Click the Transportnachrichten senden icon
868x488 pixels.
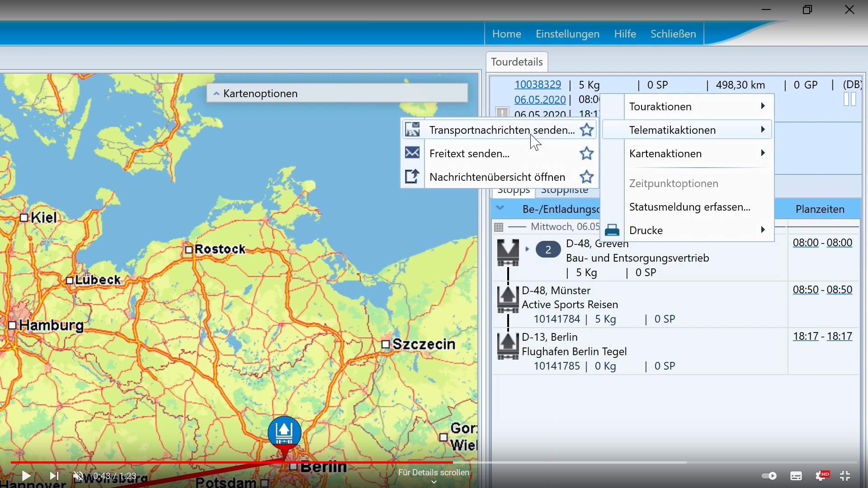click(x=412, y=130)
